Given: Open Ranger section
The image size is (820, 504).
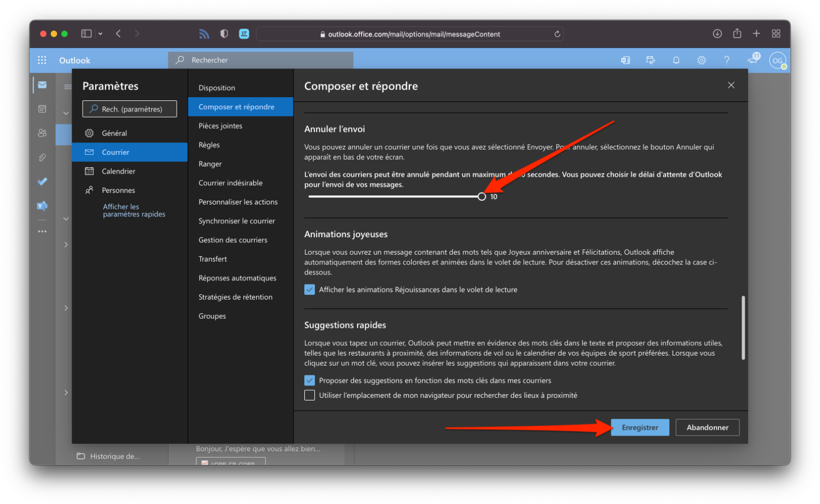Looking at the screenshot, I should tap(240, 164).
